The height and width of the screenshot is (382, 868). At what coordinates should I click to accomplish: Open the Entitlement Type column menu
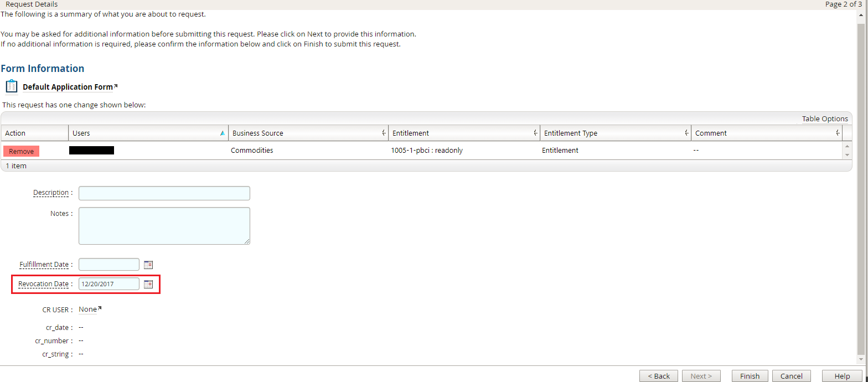coord(686,133)
